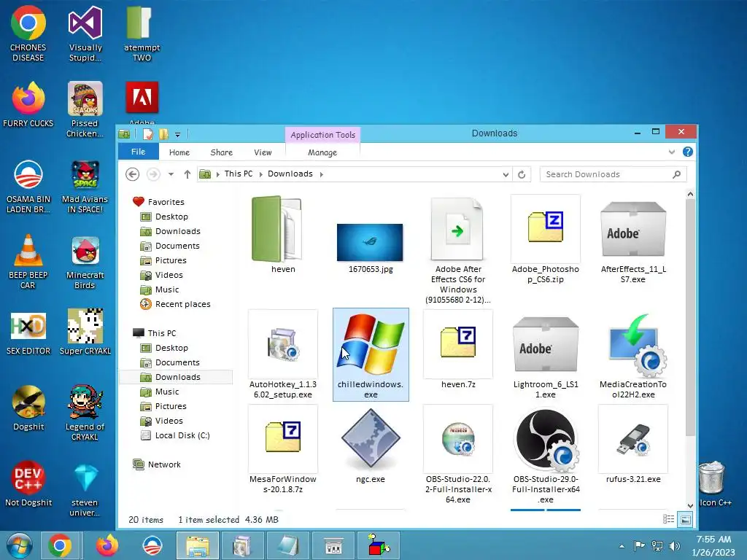Open Documents under This PC

pyautogui.click(x=177, y=363)
